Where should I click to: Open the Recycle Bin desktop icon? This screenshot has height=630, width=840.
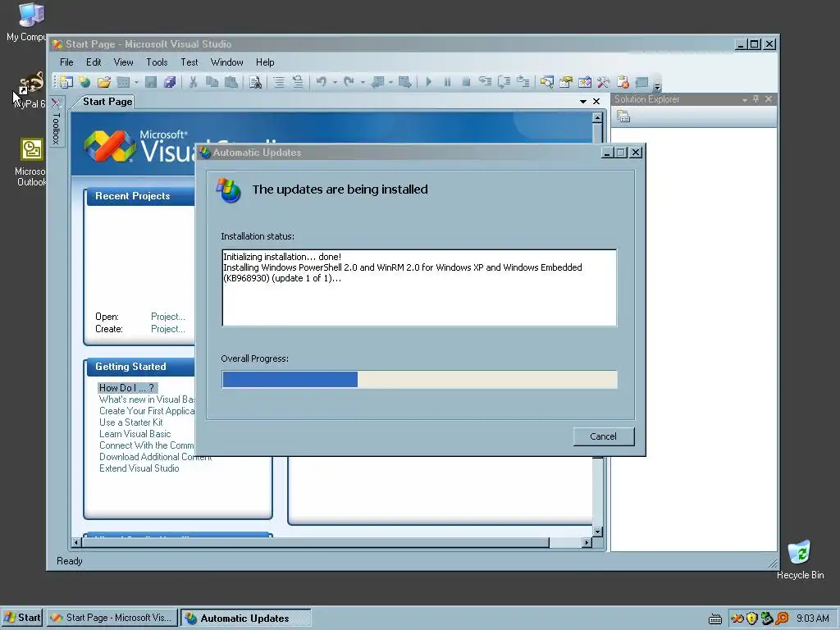(800, 559)
